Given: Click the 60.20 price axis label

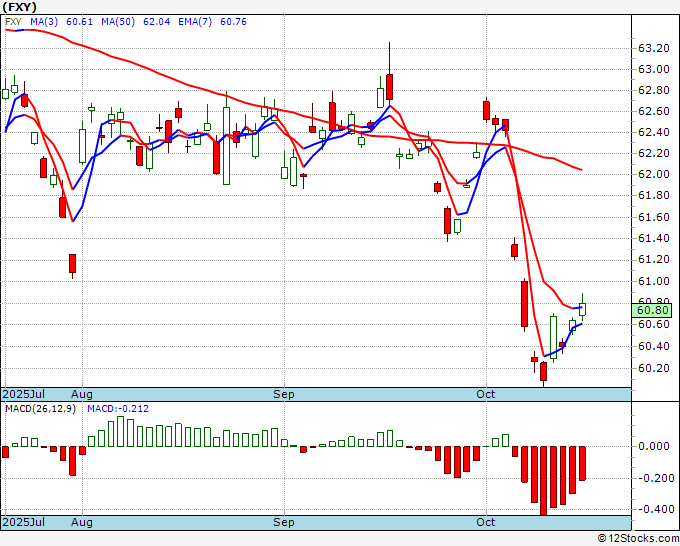Looking at the screenshot, I should tap(654, 369).
